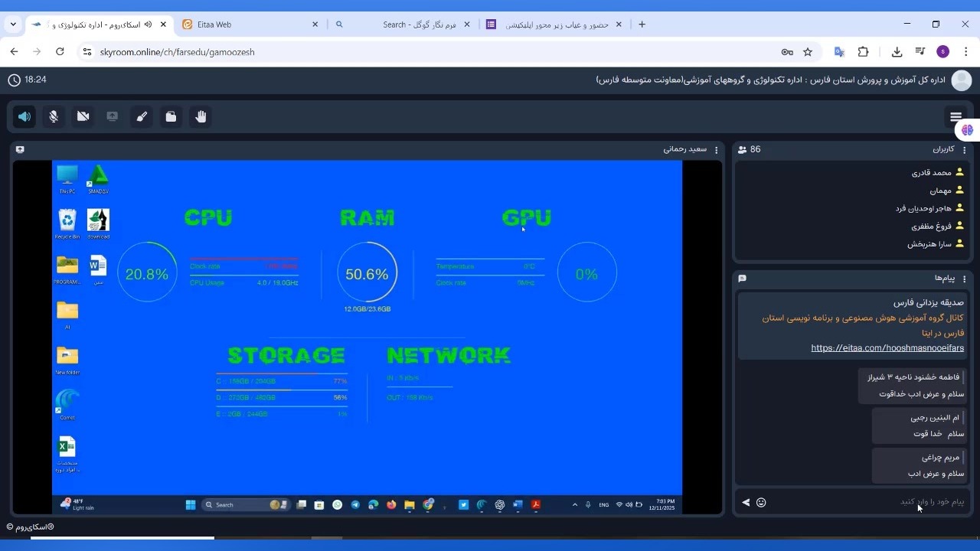
Task: Select the whiteboard brush tool
Action: (x=142, y=116)
